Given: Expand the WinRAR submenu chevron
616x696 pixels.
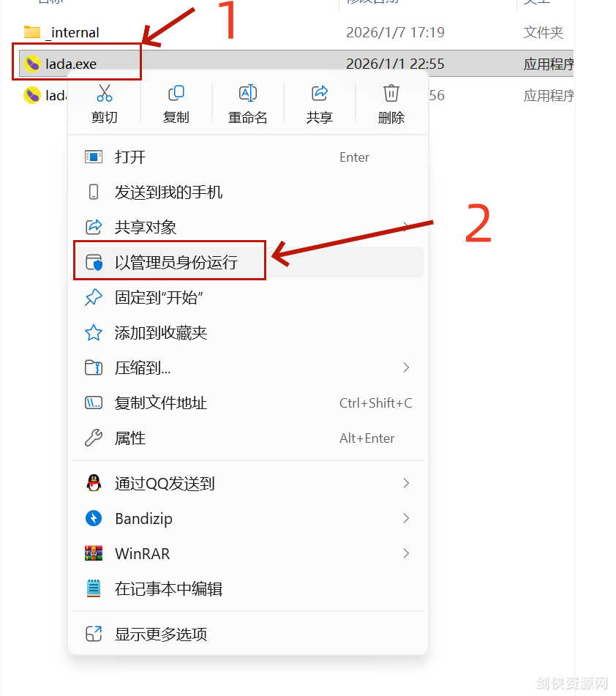Looking at the screenshot, I should pyautogui.click(x=405, y=553).
